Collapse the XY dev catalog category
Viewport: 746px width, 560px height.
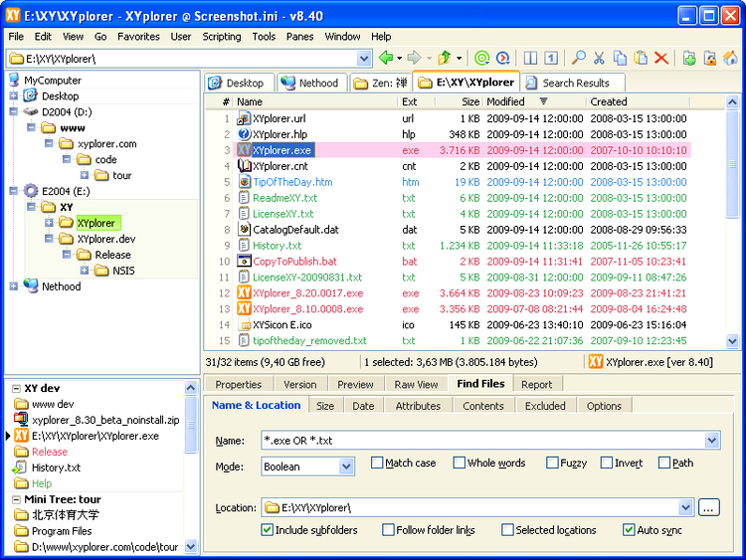(x=16, y=388)
